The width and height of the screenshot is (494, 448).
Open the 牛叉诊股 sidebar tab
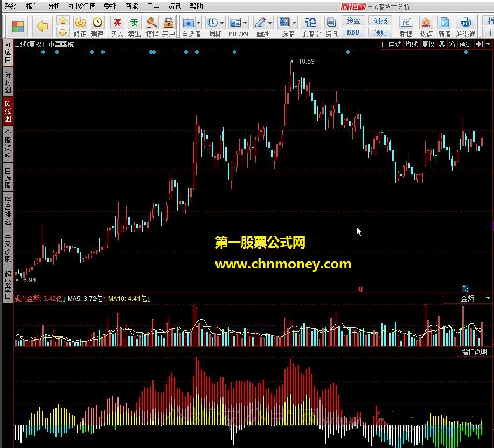click(8, 248)
